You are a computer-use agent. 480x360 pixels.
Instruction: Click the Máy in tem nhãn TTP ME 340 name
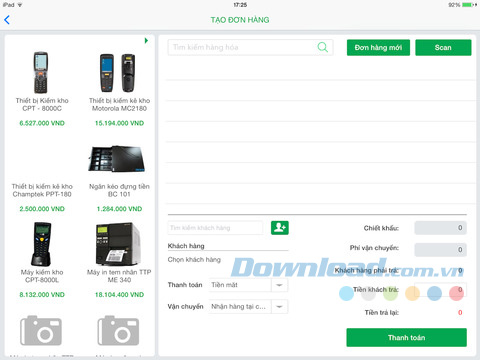(x=119, y=276)
